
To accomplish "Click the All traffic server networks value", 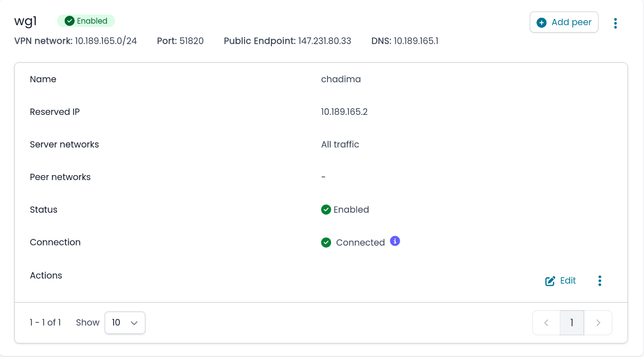I will 340,145.
